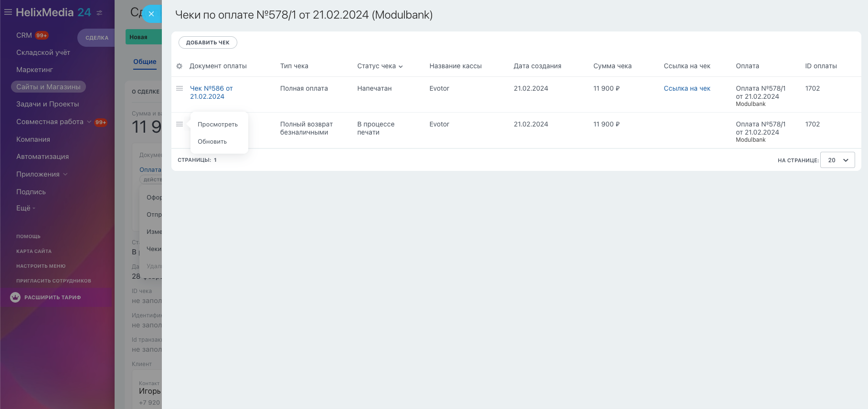This screenshot has width=868, height=409.
Task: Click the Оплата column header
Action: click(x=747, y=66)
